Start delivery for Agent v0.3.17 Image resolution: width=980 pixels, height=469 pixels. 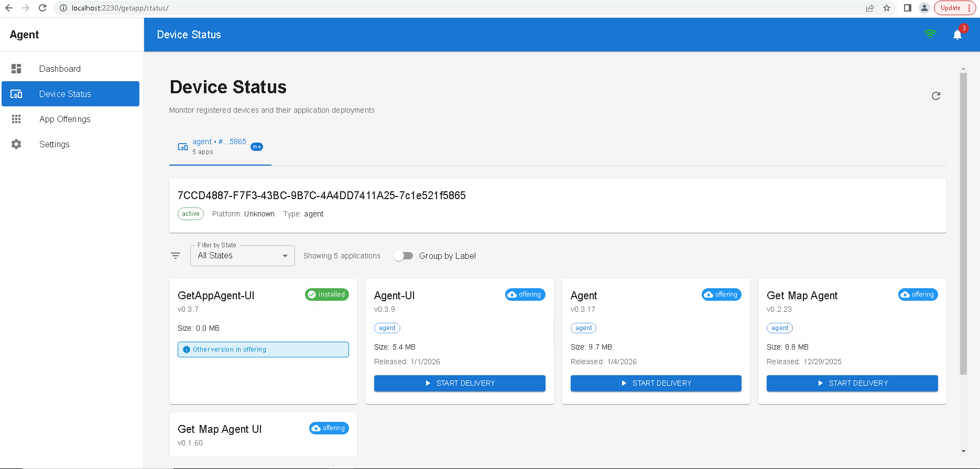656,383
